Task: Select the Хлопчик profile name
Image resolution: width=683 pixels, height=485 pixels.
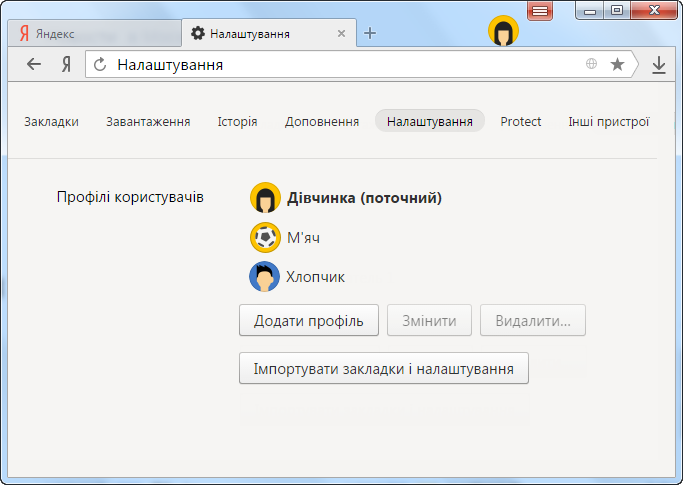Action: pyautogui.click(x=315, y=277)
